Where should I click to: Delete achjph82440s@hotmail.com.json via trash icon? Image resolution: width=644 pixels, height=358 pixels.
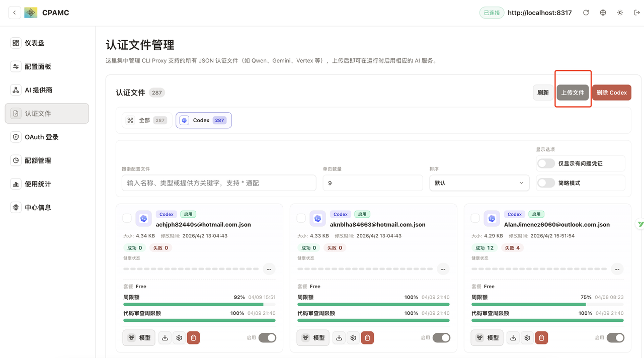(x=193, y=338)
